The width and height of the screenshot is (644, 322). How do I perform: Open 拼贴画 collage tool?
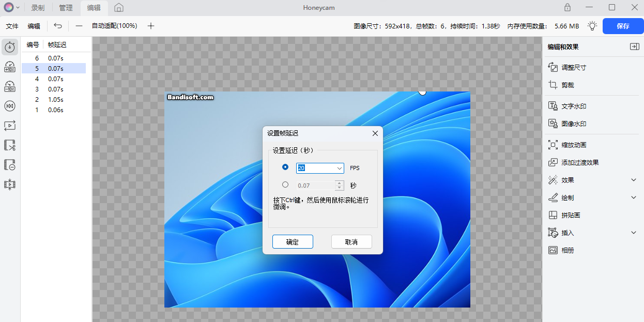(x=564, y=216)
